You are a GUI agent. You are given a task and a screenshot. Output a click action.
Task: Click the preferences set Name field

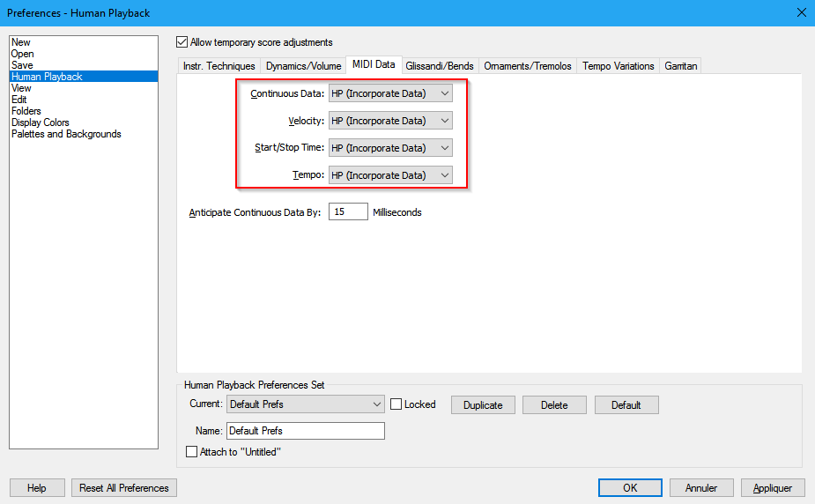tap(305, 431)
